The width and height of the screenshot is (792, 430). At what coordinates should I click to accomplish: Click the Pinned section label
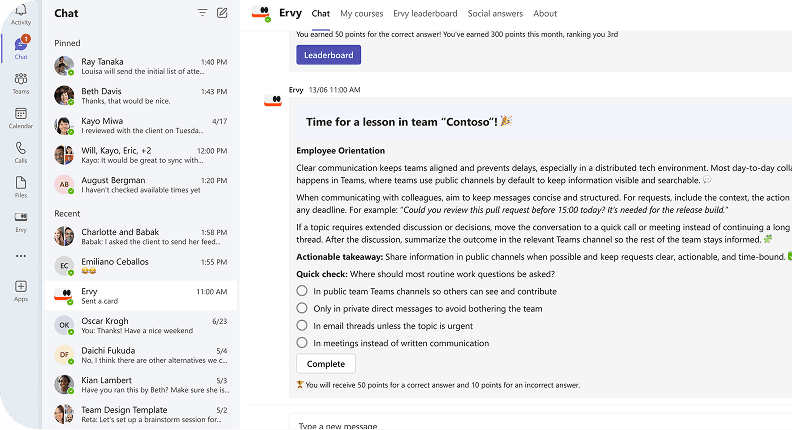point(67,43)
